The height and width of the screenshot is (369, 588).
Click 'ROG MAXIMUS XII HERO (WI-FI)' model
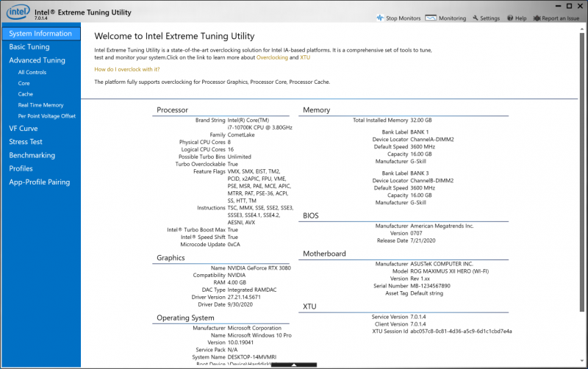[x=450, y=271]
